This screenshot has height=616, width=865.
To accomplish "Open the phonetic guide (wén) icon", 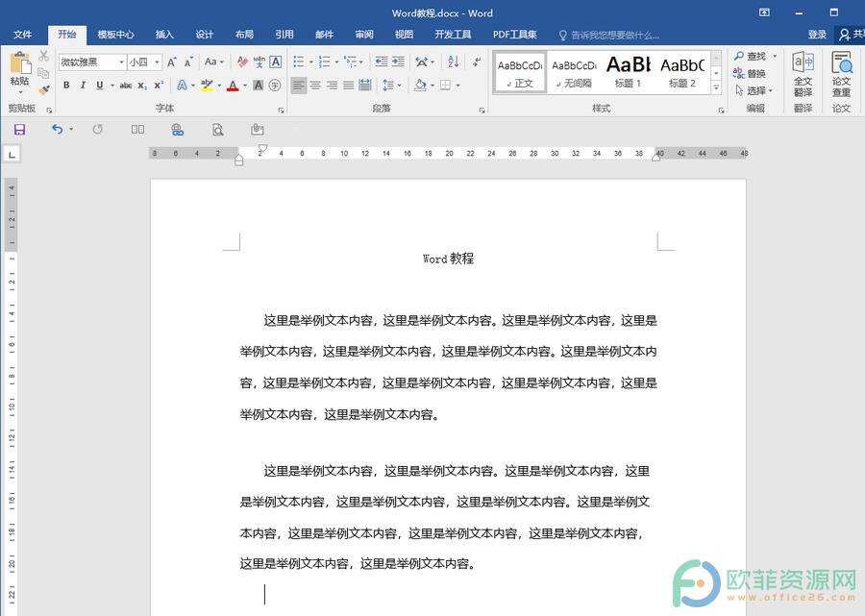I will point(259,62).
